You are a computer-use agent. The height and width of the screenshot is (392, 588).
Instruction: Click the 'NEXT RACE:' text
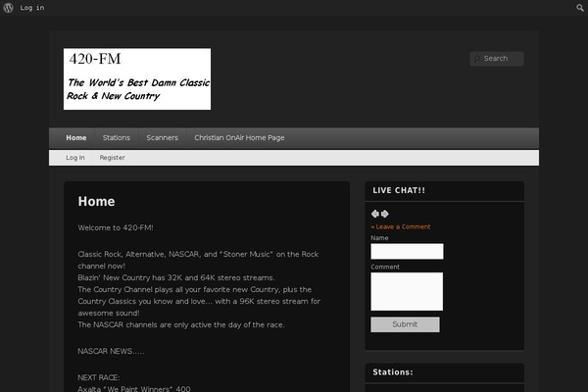click(x=99, y=377)
